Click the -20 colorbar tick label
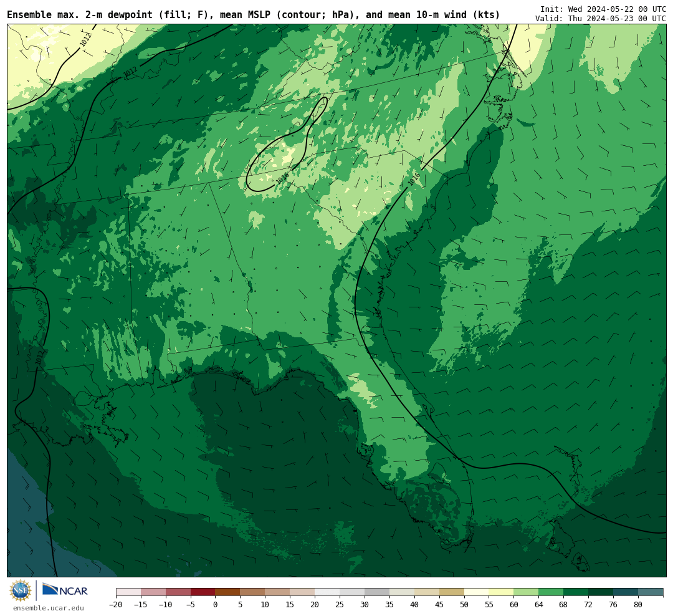Screen dimensions: 673x616 [116, 604]
